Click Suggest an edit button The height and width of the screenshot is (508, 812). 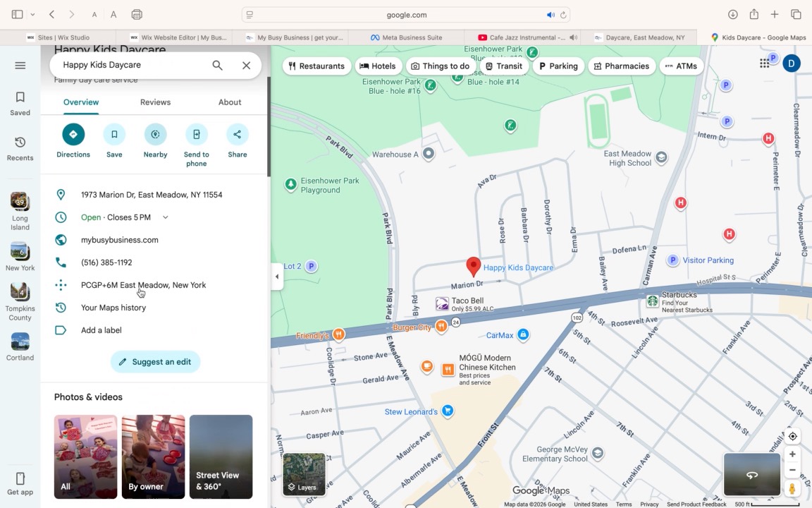click(x=155, y=362)
